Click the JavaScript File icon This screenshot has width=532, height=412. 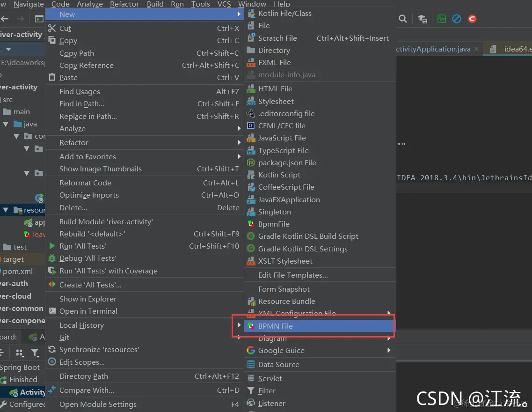[x=251, y=138]
